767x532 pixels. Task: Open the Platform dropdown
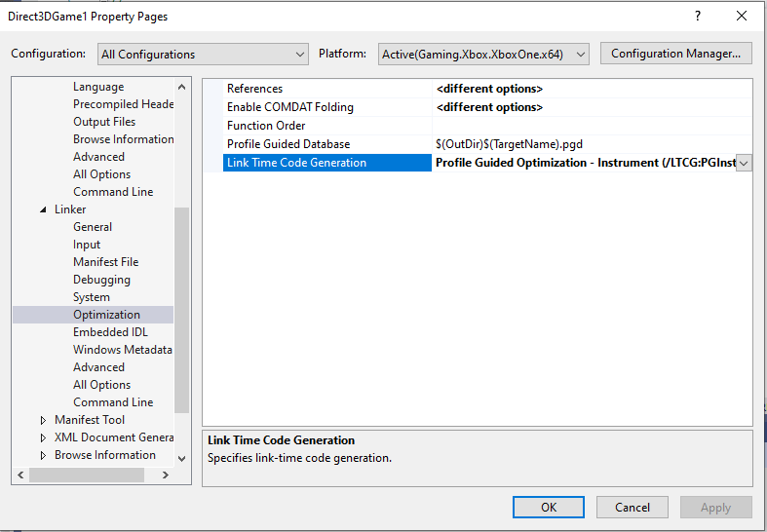tap(482, 55)
